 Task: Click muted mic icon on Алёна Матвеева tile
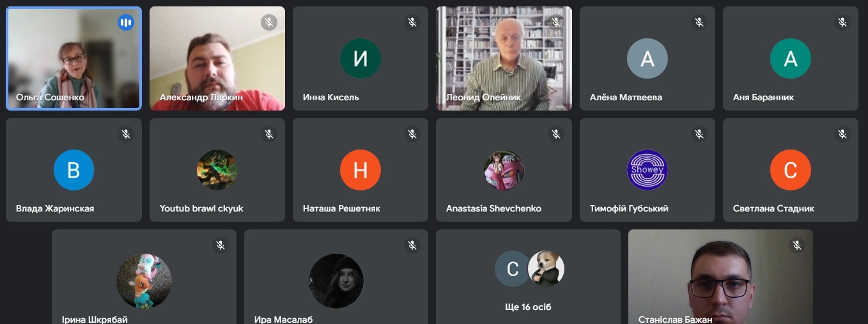pyautogui.click(x=699, y=22)
